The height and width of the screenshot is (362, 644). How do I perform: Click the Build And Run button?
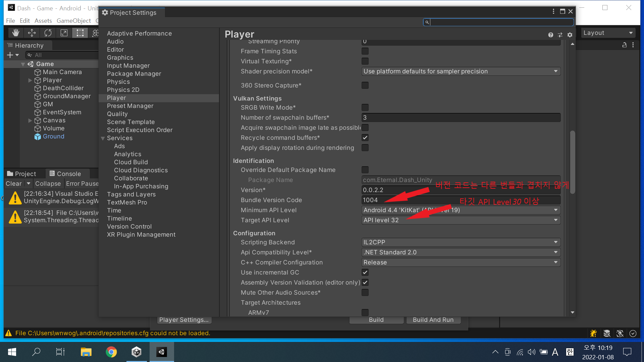click(433, 319)
